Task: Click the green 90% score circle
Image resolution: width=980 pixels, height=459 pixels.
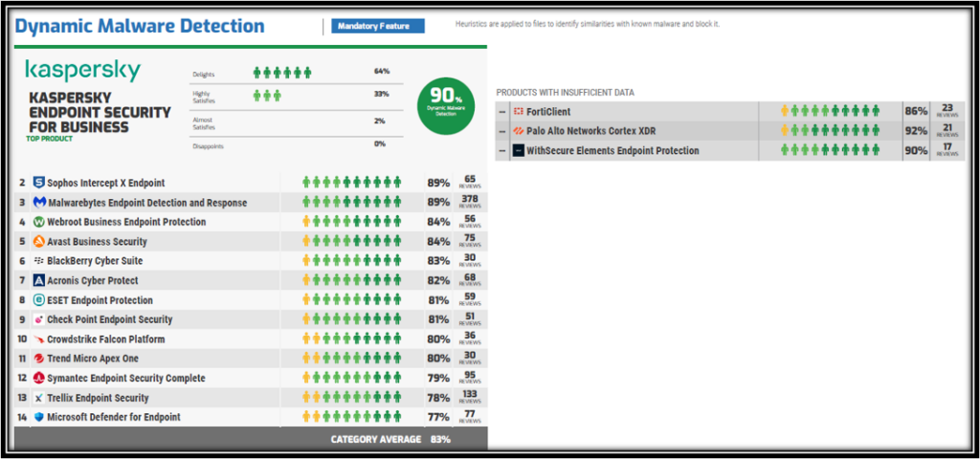Action: (445, 105)
